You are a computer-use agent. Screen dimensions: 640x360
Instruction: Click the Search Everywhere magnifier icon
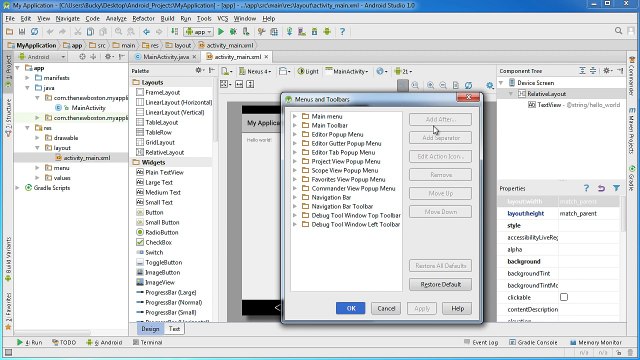coord(618,31)
